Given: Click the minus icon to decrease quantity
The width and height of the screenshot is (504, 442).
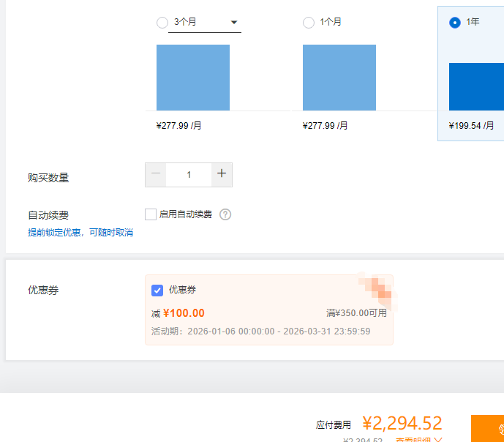Looking at the screenshot, I should [x=156, y=174].
